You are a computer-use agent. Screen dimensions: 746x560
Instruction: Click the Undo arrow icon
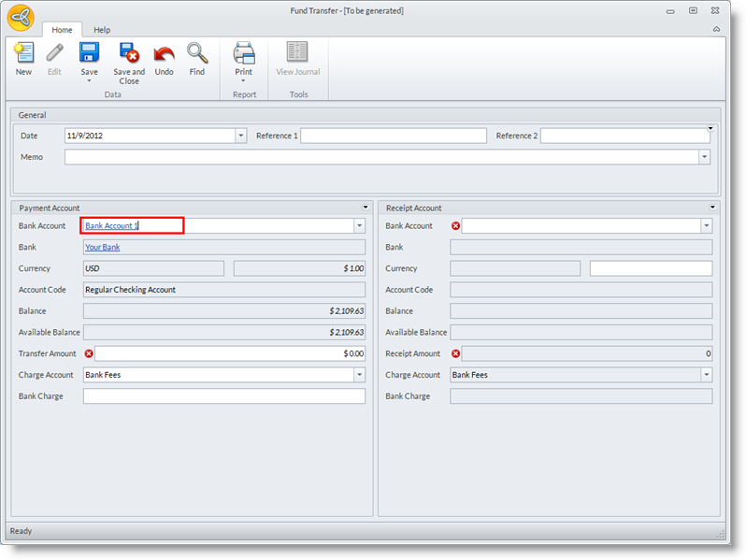point(164,53)
